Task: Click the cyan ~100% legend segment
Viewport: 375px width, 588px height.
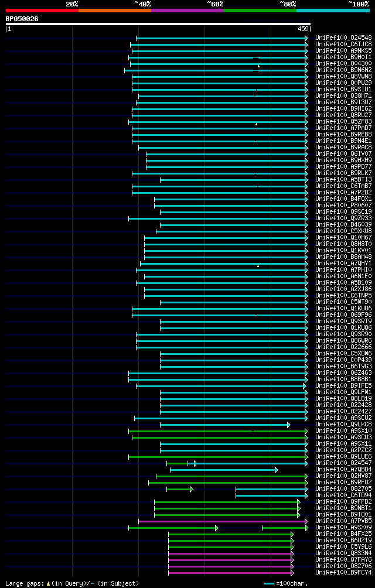Action: [x=333, y=11]
